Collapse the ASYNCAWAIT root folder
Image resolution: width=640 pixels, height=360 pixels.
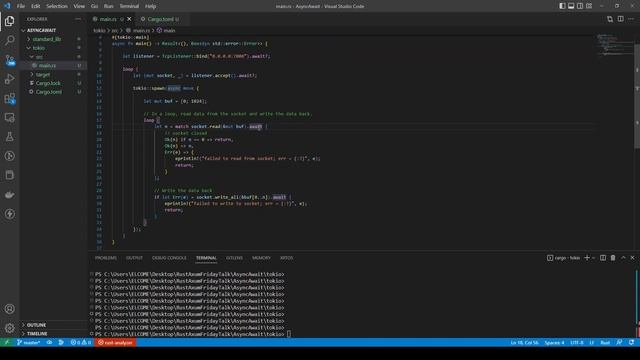(x=23, y=30)
